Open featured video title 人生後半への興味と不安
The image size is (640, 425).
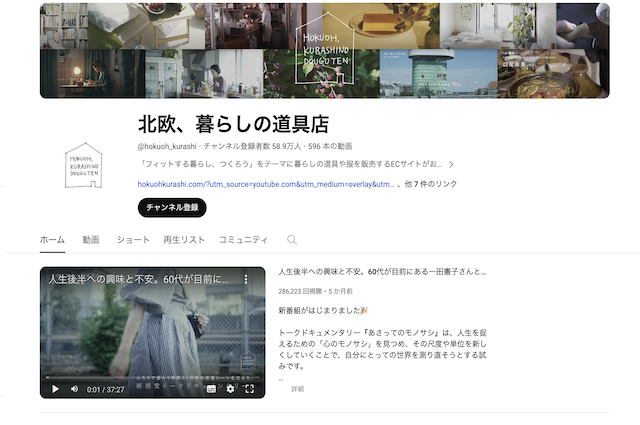382,272
